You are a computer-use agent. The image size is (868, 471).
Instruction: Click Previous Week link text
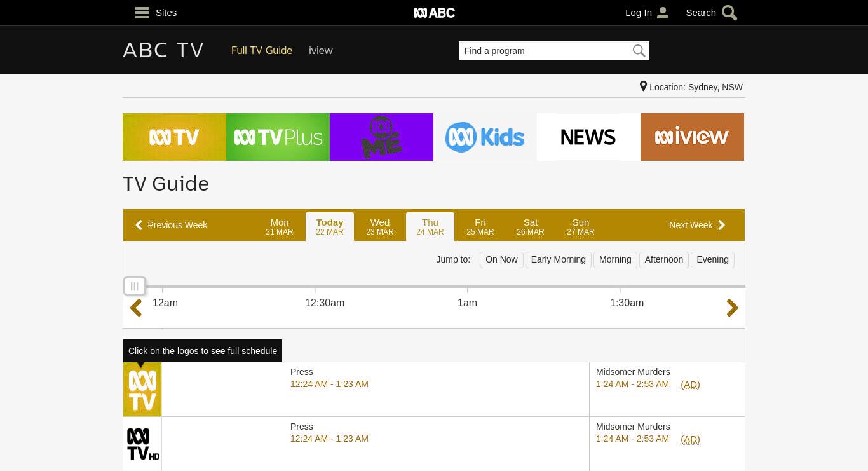pos(177,225)
